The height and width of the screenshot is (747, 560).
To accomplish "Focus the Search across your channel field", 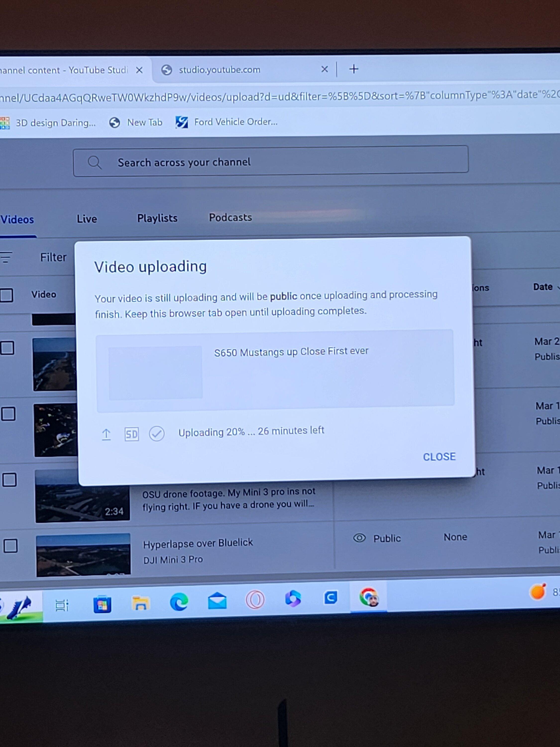I will pos(271,161).
